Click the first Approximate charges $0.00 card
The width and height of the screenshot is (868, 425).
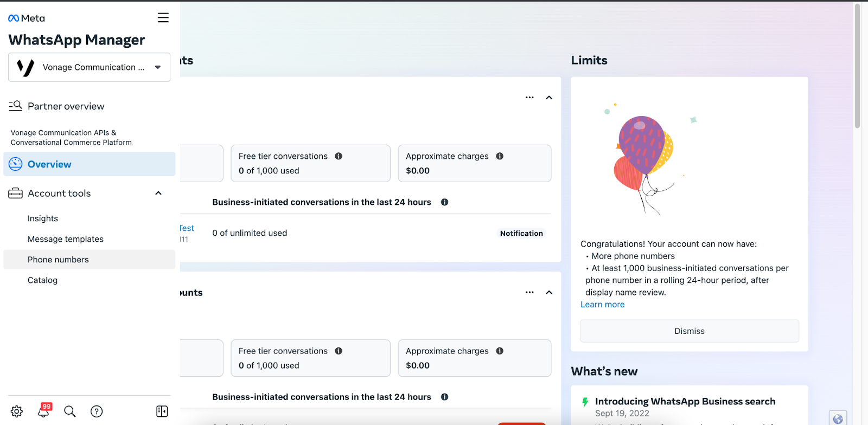[x=475, y=163]
